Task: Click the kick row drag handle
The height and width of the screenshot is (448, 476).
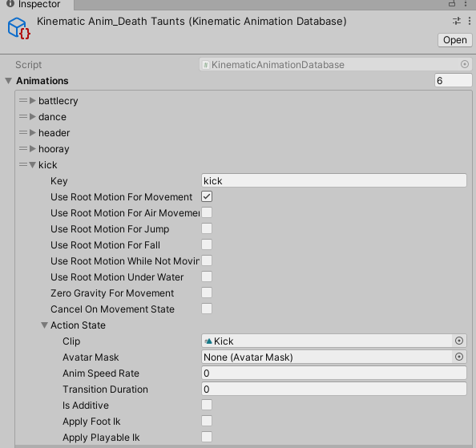Action: click(x=23, y=165)
